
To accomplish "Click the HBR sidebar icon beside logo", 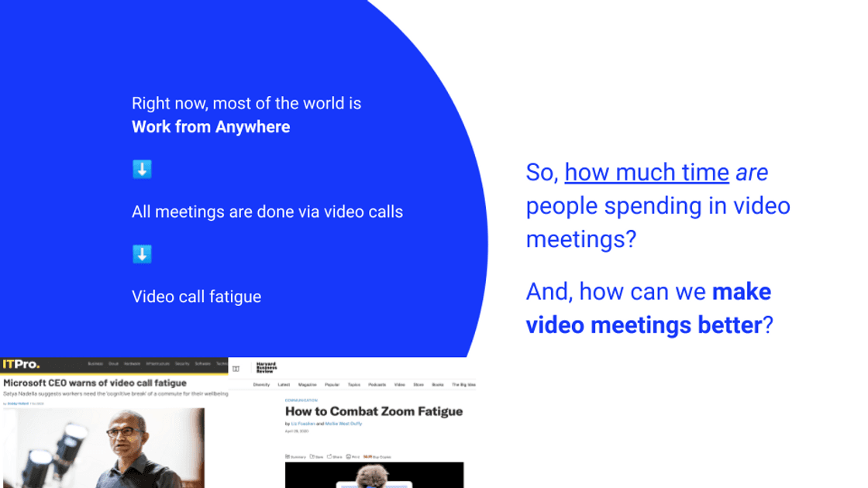I will (236, 369).
